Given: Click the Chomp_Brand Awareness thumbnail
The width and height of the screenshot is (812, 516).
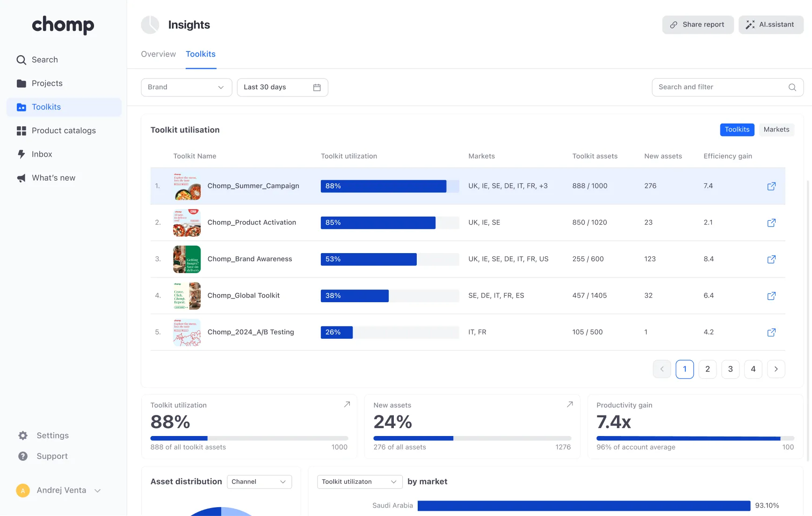Looking at the screenshot, I should pos(187,259).
